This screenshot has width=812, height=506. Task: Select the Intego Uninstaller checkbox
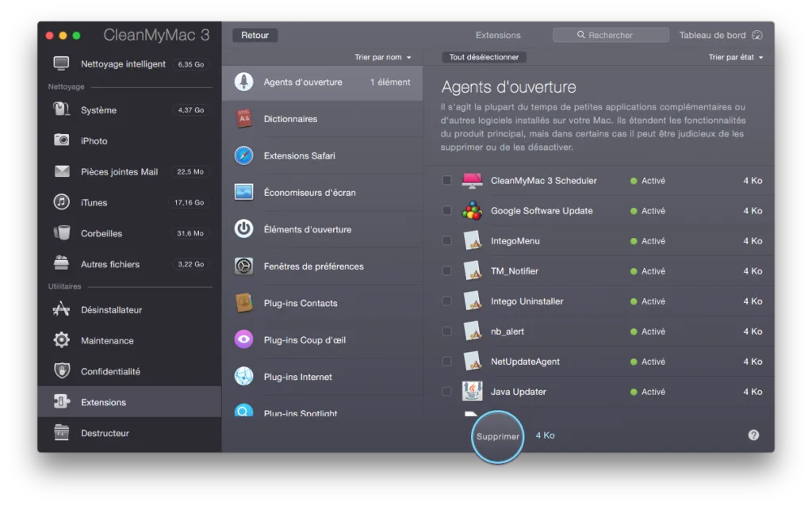pos(446,301)
